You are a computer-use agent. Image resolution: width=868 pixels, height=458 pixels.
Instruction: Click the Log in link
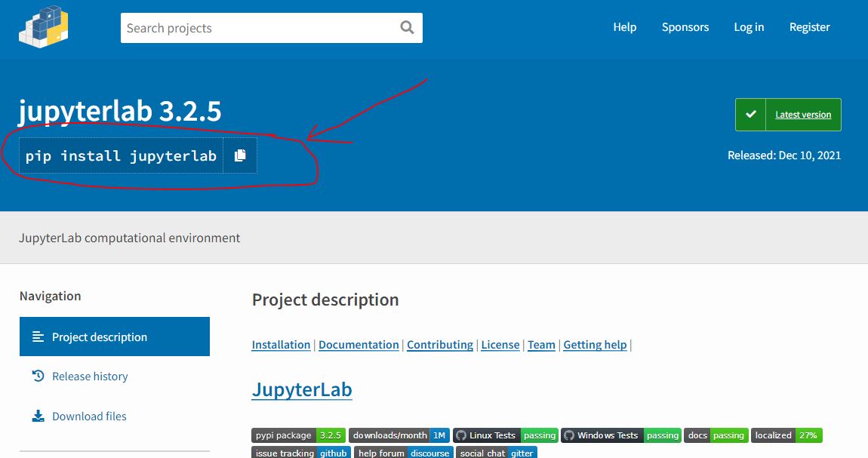(x=748, y=27)
